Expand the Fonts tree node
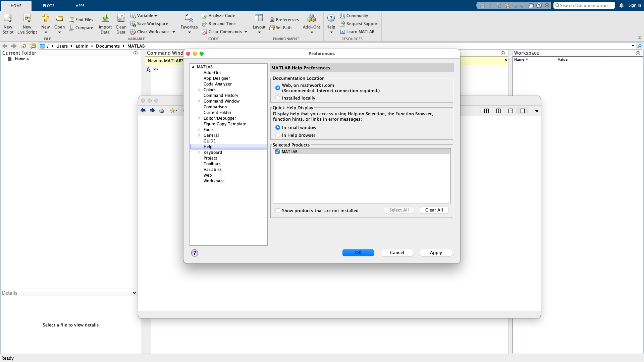 click(x=199, y=130)
